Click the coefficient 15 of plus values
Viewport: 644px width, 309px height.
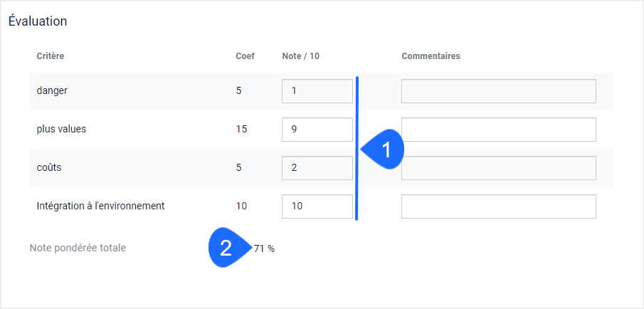tap(241, 130)
